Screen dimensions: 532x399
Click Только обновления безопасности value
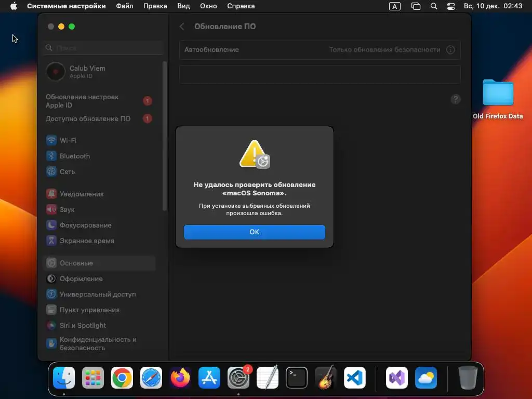click(x=384, y=49)
